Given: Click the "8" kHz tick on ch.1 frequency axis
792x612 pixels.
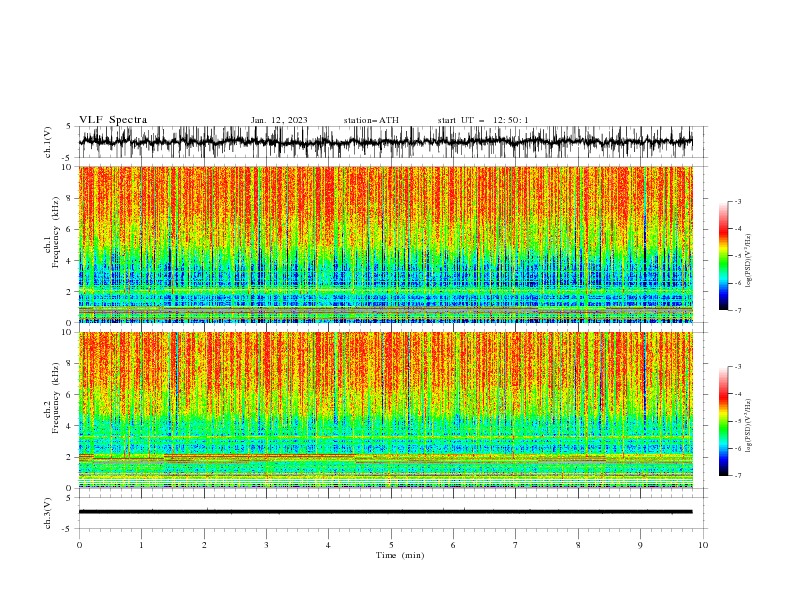Looking at the screenshot, I should click(x=70, y=198).
